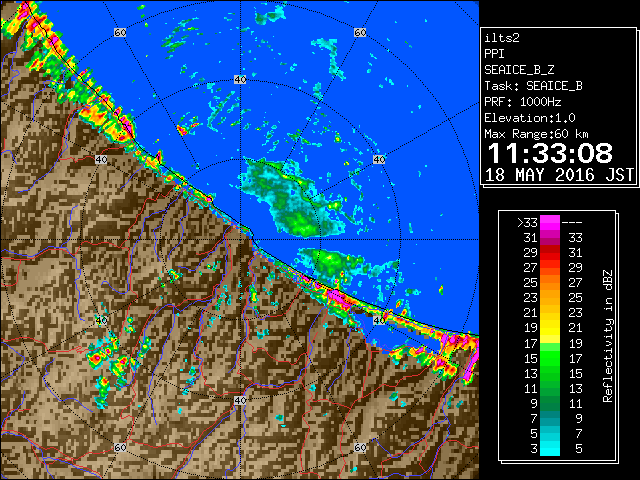Viewport: 640px width, 480px height.
Task: Click the '>33' legend label
Action: click(x=527, y=223)
